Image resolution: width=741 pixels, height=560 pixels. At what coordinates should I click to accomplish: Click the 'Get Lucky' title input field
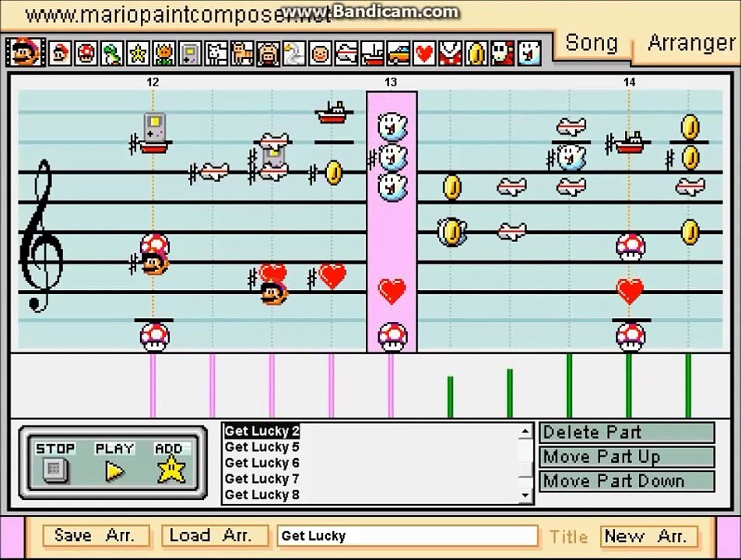point(407,536)
